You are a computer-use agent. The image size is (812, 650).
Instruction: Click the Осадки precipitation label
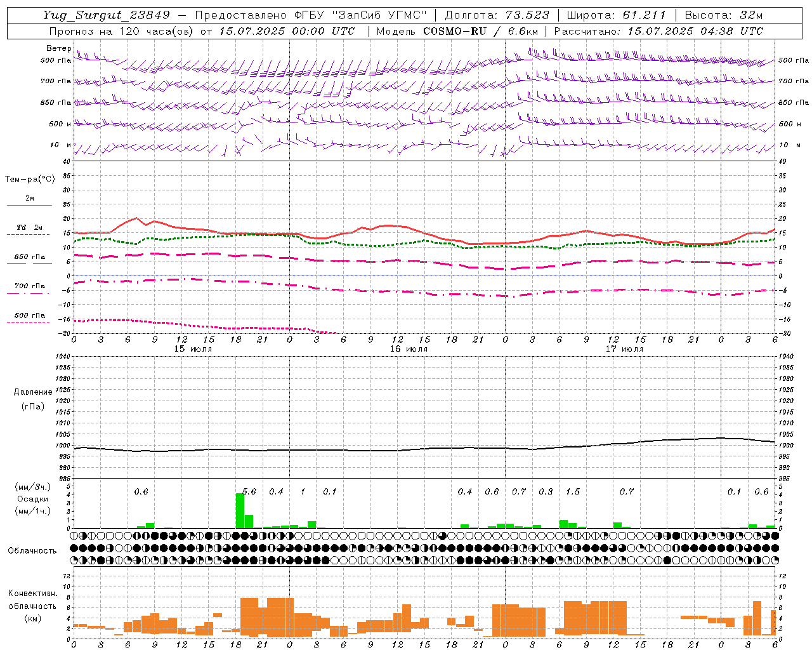pyautogui.click(x=32, y=499)
